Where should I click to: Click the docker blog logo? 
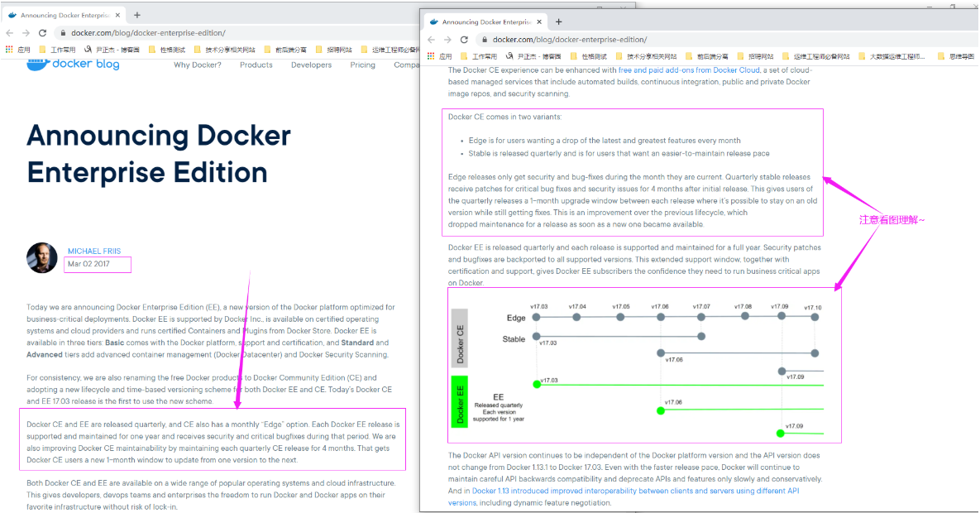(73, 64)
